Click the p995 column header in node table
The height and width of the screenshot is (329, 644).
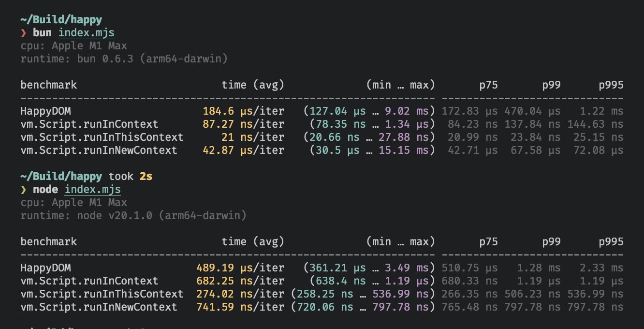pyautogui.click(x=611, y=241)
